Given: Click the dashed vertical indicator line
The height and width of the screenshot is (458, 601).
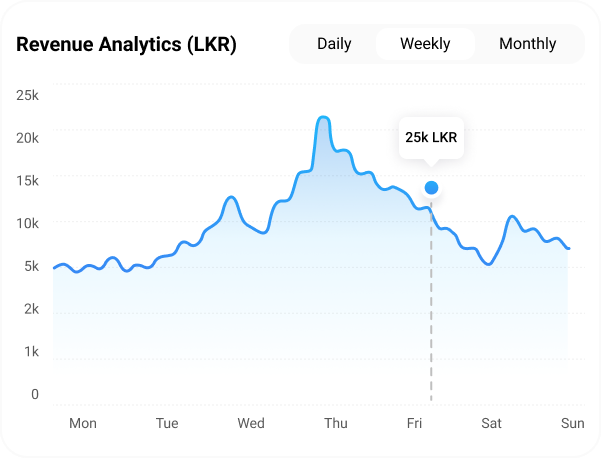Looking at the screenshot, I should click(x=431, y=300).
